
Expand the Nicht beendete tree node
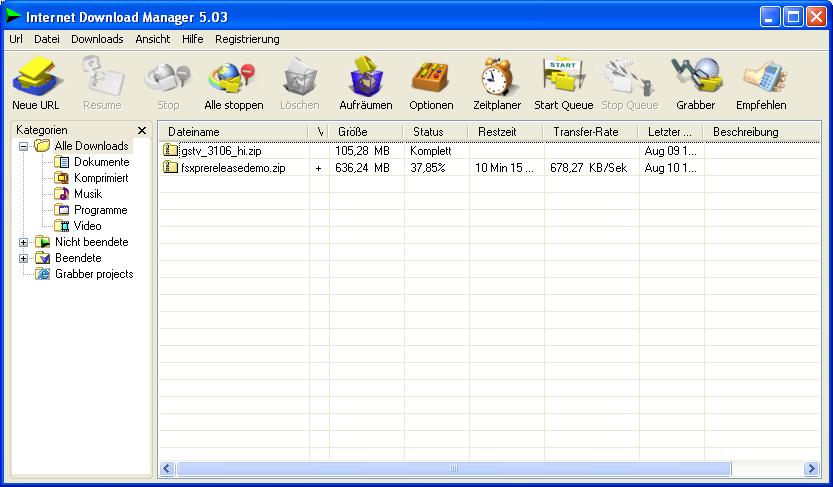23,243
